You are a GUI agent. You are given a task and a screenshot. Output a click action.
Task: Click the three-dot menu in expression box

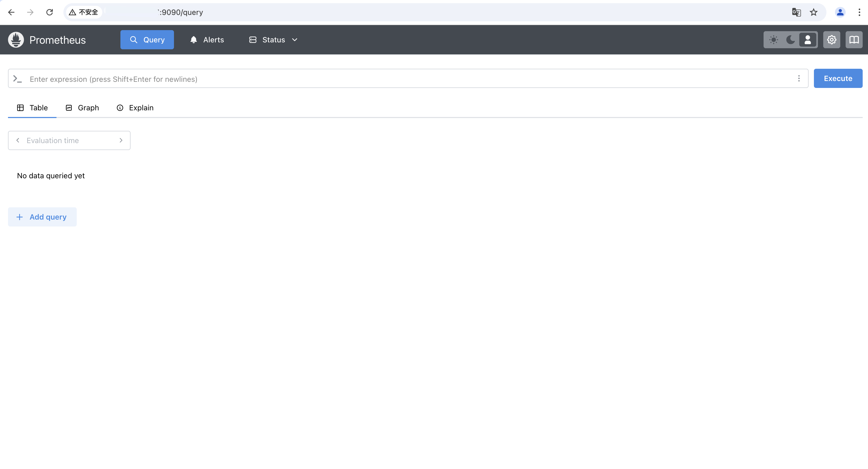coord(798,79)
